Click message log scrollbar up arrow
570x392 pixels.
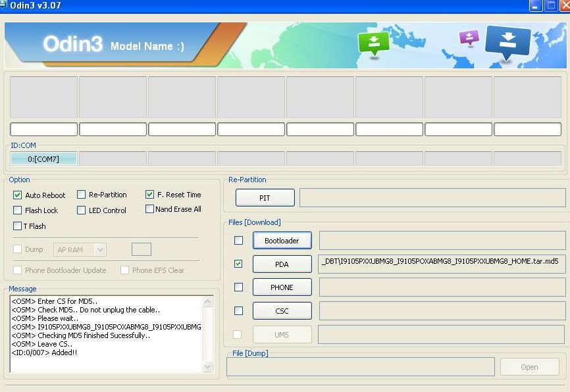[x=208, y=302]
